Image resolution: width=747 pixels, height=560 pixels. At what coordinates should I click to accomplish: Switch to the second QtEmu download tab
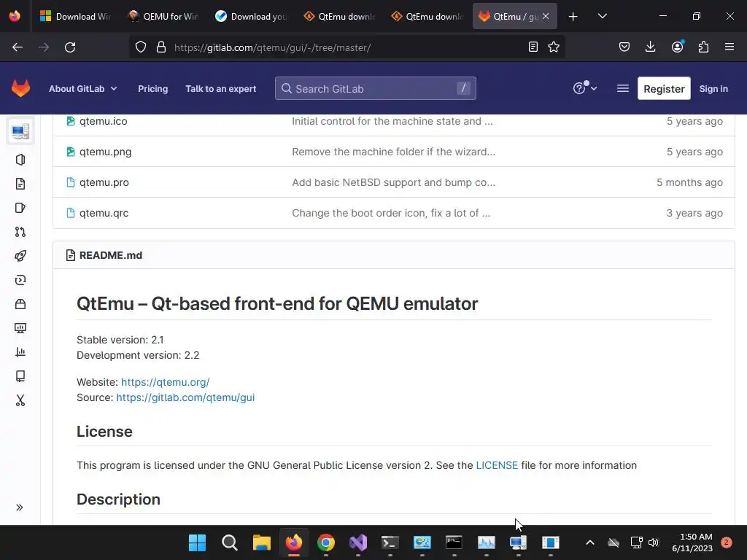[x=425, y=16]
